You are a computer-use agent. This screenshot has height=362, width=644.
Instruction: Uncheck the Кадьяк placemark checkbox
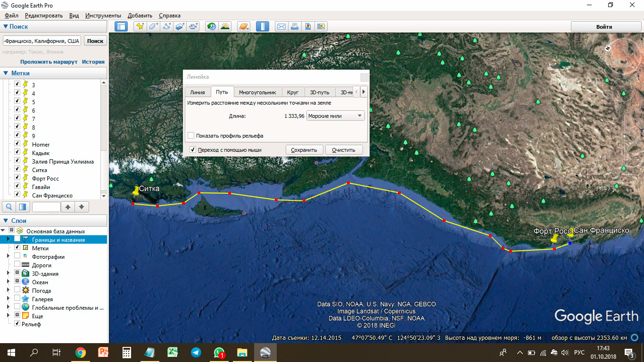pyautogui.click(x=17, y=153)
